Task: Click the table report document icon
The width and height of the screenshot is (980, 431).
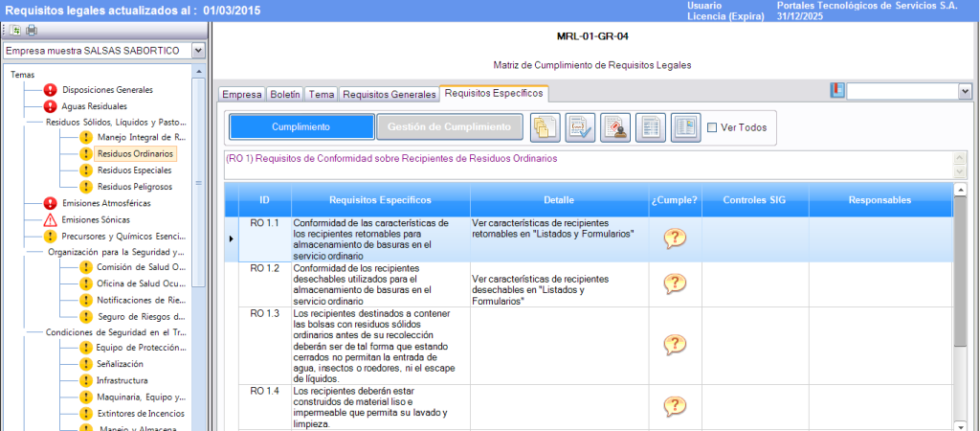Action: 650,127
